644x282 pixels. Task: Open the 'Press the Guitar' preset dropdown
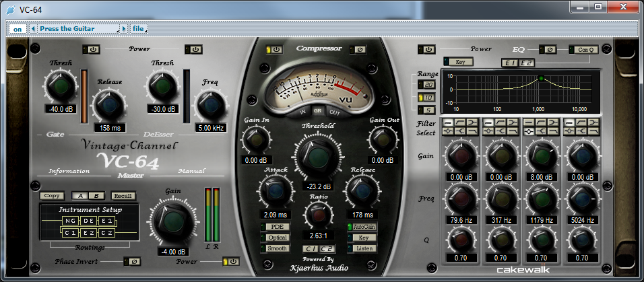79,29
